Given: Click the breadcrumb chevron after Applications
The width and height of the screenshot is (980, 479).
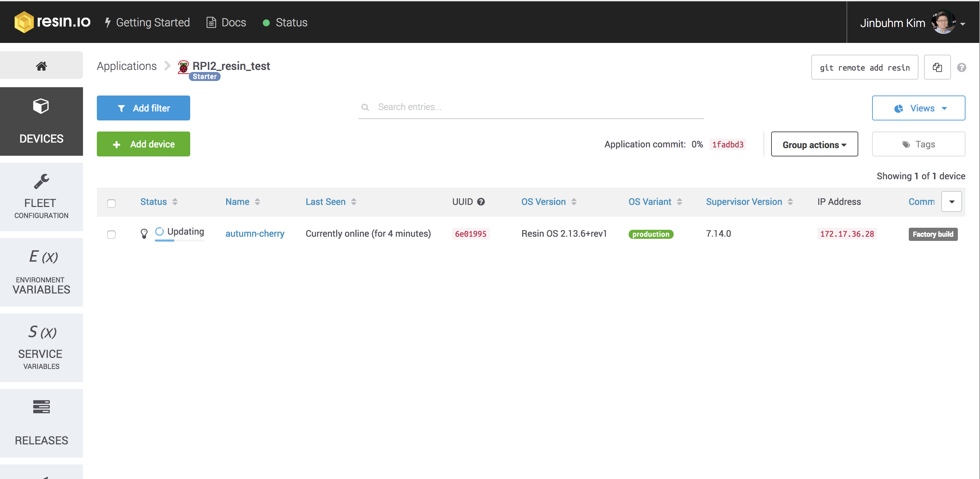Looking at the screenshot, I should point(167,66).
